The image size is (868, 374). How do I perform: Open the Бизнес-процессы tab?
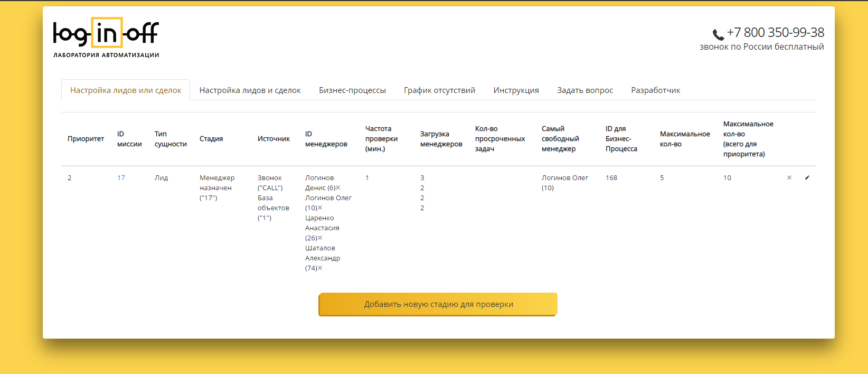[x=352, y=90]
